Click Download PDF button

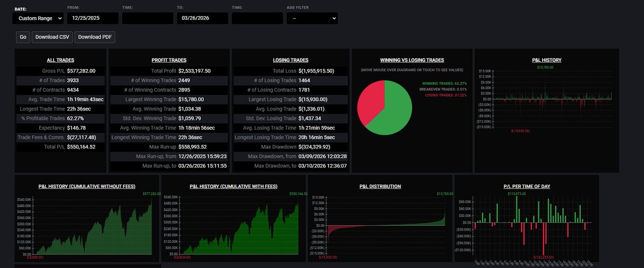(x=94, y=37)
